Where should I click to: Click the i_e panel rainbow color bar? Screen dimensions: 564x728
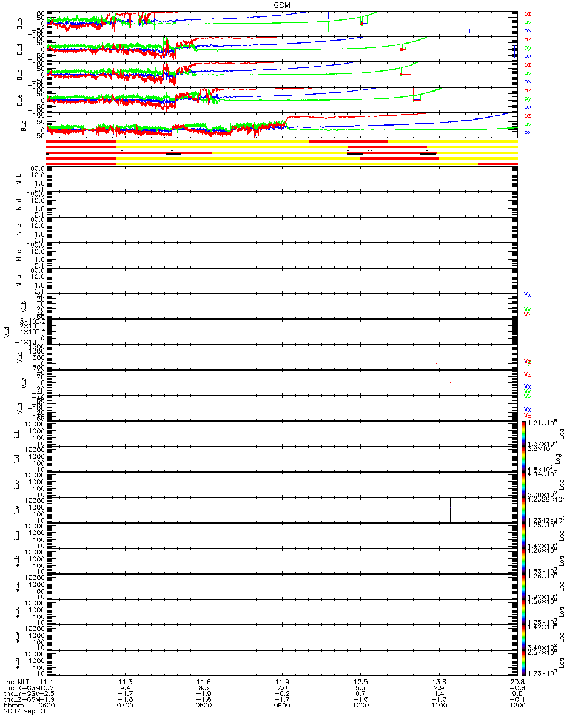pyautogui.click(x=523, y=510)
